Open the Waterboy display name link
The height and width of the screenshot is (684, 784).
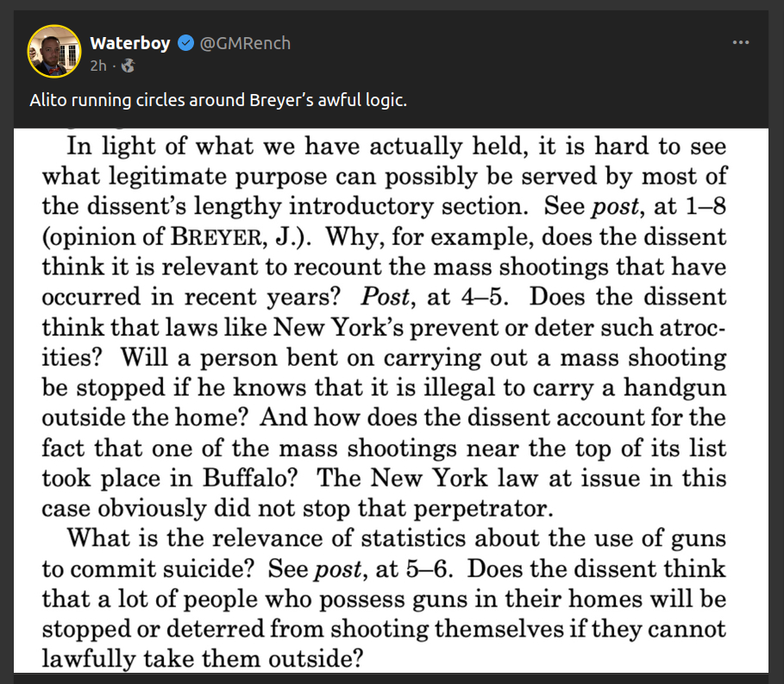click(130, 43)
